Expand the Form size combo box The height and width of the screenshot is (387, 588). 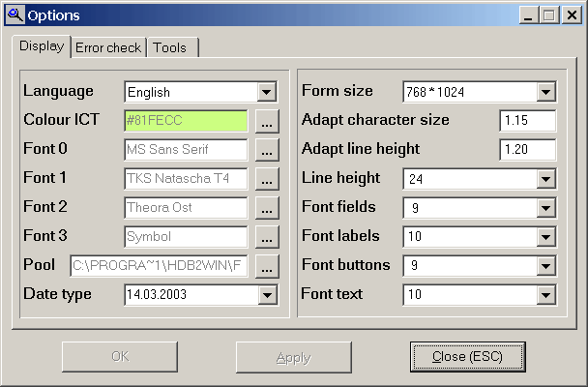pos(546,93)
